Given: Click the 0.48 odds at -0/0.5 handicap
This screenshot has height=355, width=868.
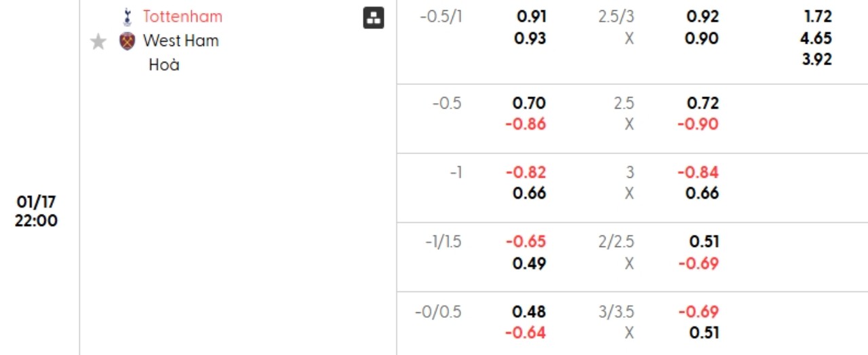Looking at the screenshot, I should (x=530, y=312).
